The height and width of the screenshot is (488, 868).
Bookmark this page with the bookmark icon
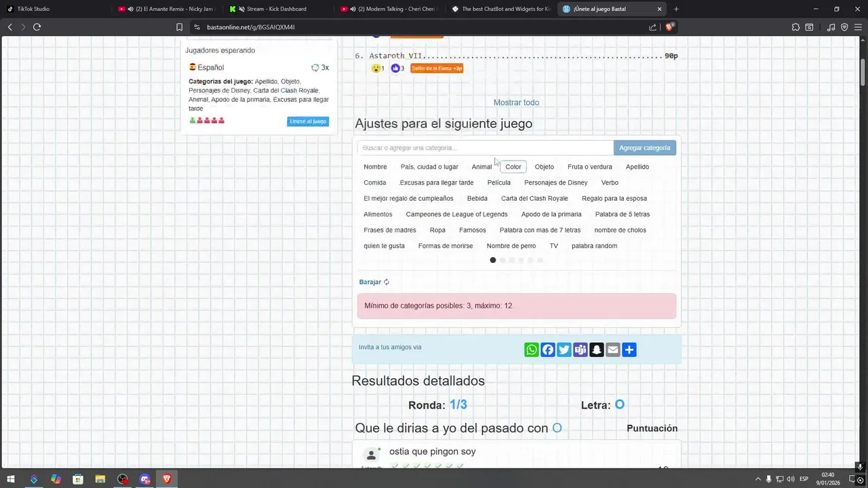click(x=179, y=27)
